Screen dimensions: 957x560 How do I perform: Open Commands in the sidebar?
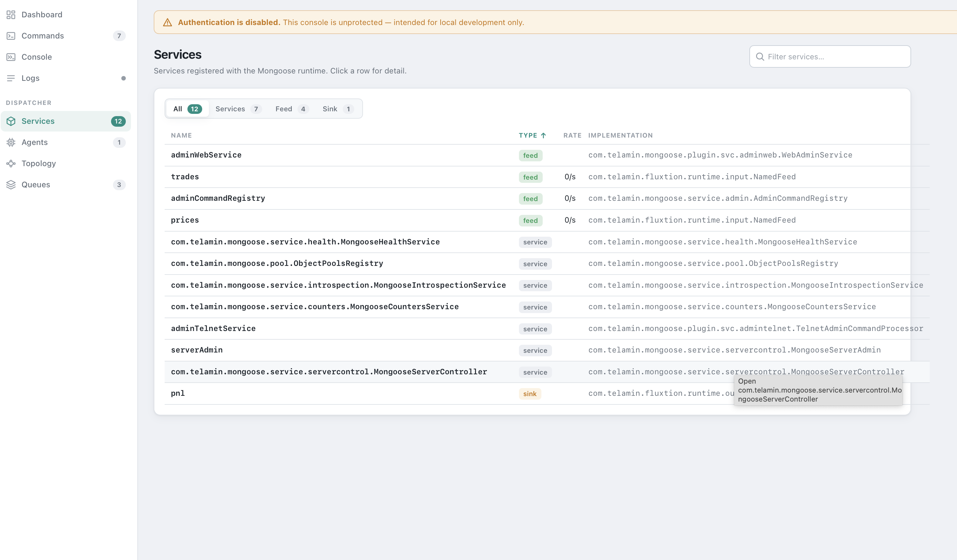(66, 36)
